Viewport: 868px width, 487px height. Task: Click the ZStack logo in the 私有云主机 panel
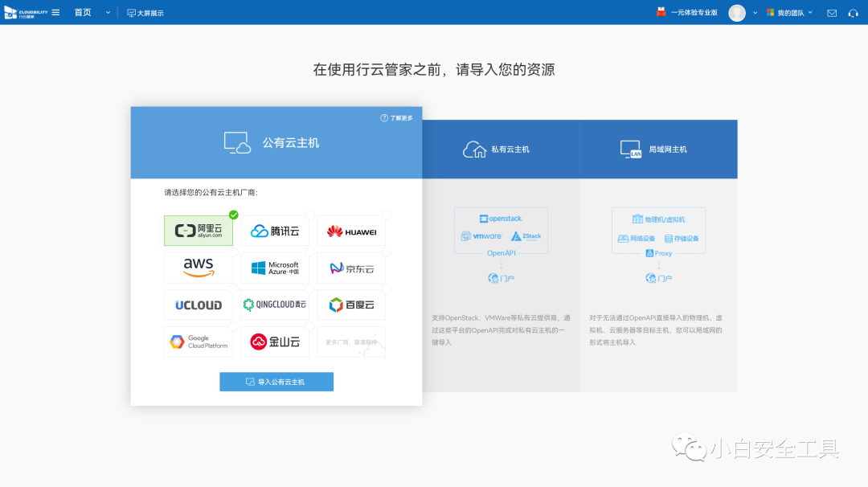526,236
